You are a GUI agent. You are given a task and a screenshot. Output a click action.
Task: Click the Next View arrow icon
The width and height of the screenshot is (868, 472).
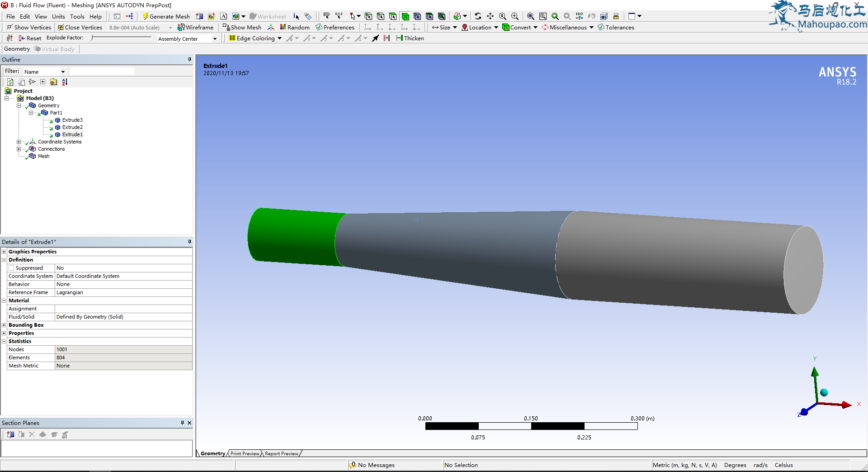coord(567,16)
